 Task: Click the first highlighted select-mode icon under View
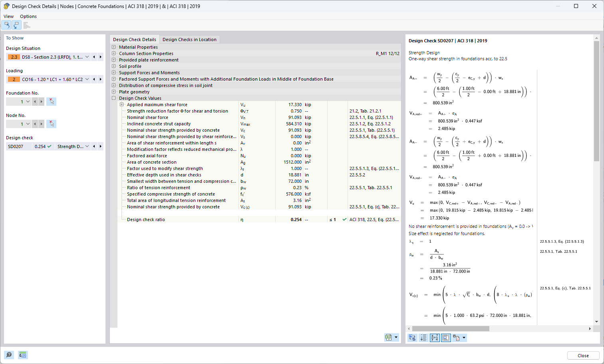pos(7,25)
